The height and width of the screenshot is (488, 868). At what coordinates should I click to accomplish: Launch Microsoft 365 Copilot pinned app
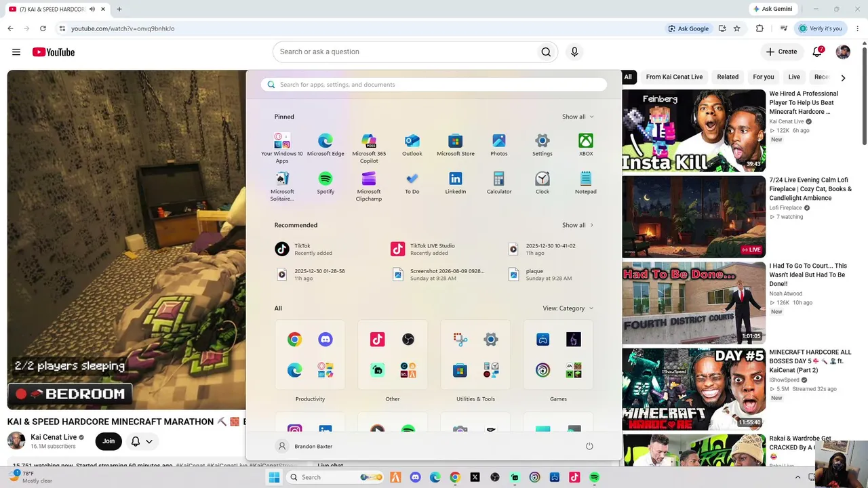pos(369,148)
